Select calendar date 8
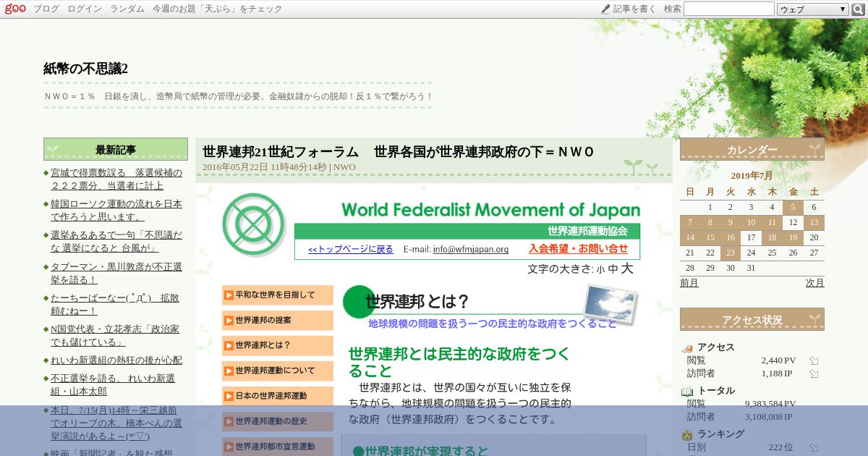This screenshot has width=868, height=456. [x=710, y=222]
